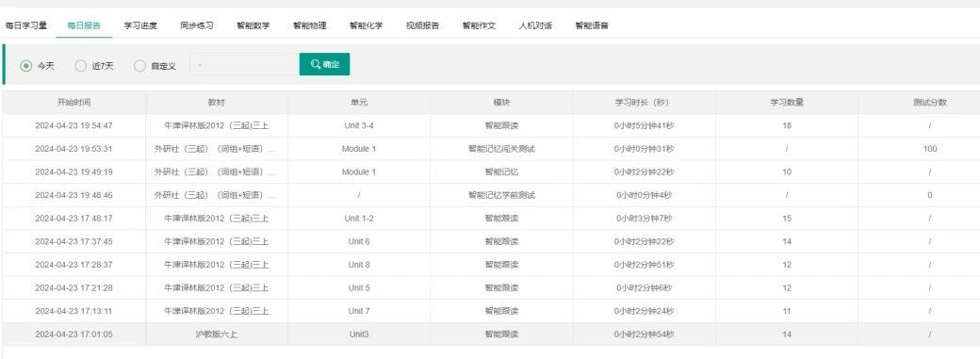Click the 智能记忆学前测试 module cell

point(501,195)
